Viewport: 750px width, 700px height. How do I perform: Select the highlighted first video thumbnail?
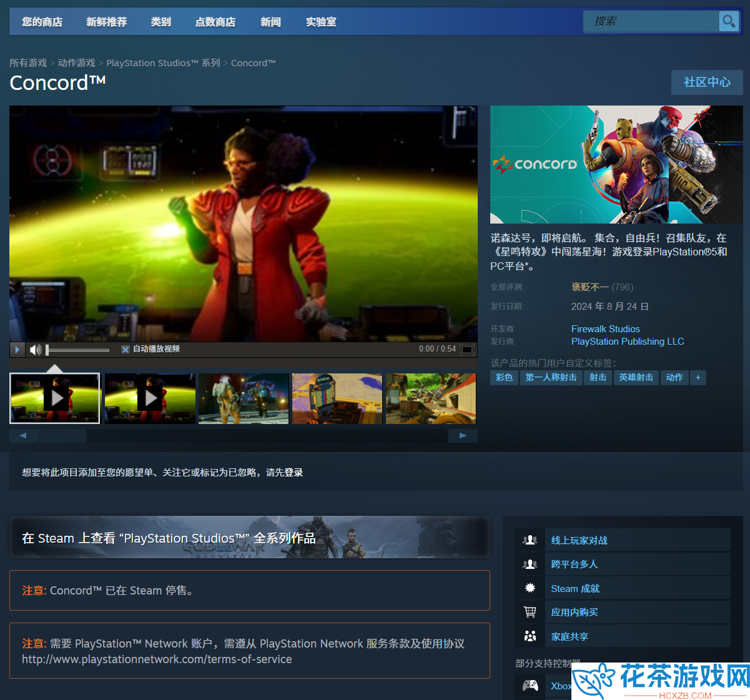click(x=55, y=398)
